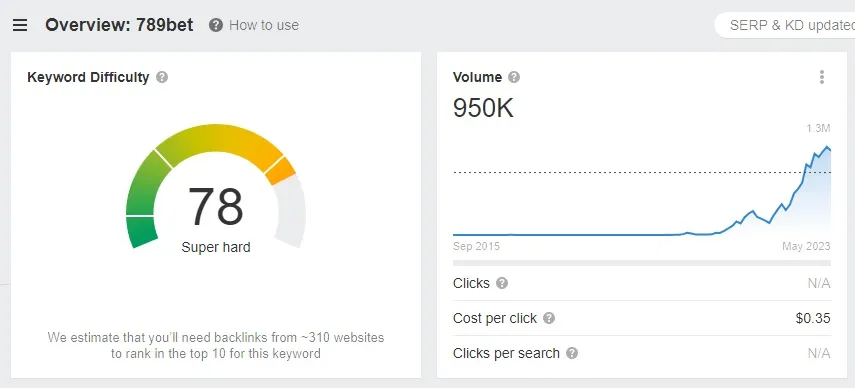Click the difficulty gauge arc
The height and width of the screenshot is (388, 855).
click(216, 185)
